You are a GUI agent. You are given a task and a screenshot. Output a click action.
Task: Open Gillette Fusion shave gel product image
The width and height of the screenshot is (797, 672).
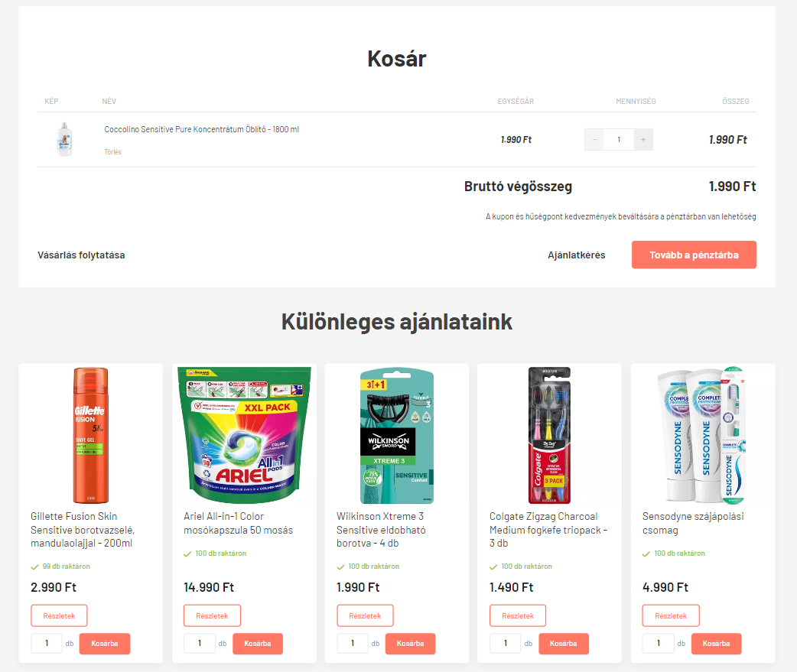point(91,435)
